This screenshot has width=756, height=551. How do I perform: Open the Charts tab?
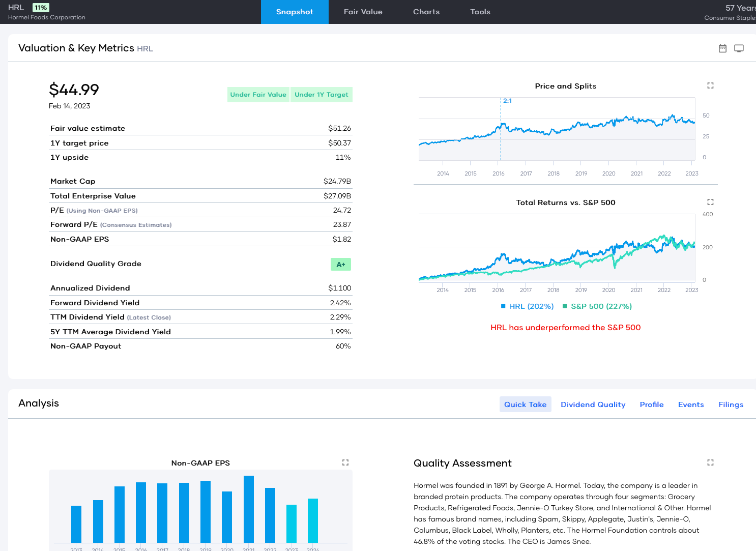[x=426, y=12]
